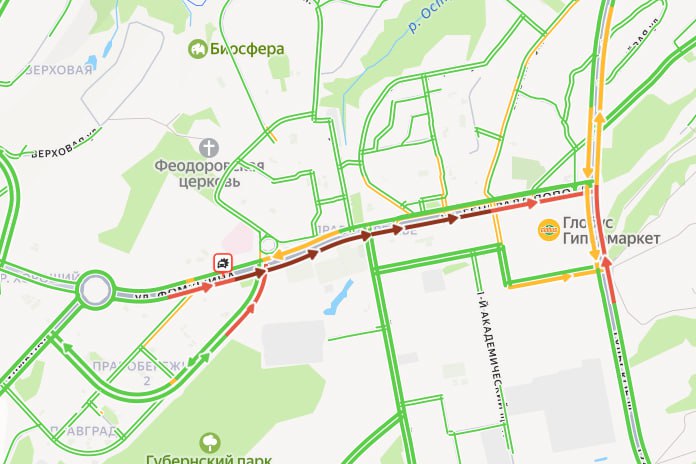Image resolution: width=696 pixels, height=464 pixels.
Task: Click the ПРАВГРАД district label
Action: click(x=84, y=431)
